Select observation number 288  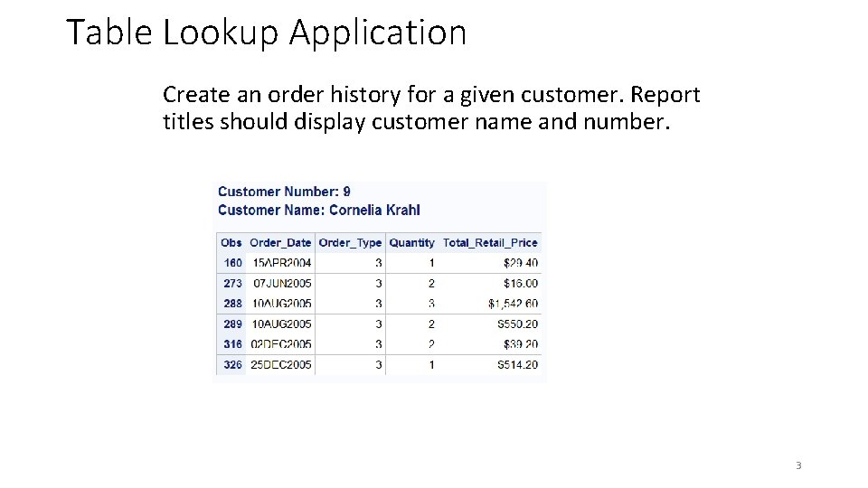(232, 304)
